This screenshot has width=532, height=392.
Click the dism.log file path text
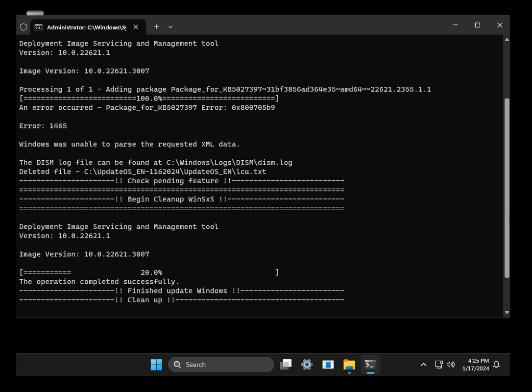tap(229, 163)
